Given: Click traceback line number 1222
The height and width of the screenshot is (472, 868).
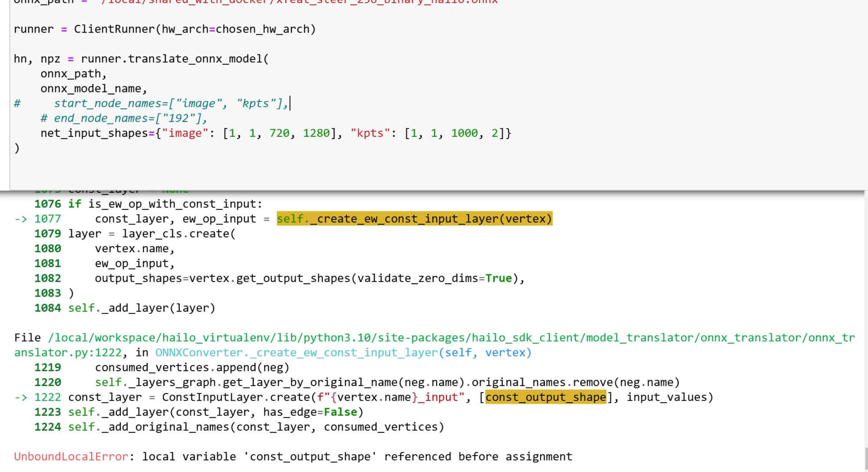Looking at the screenshot, I should [x=47, y=397].
